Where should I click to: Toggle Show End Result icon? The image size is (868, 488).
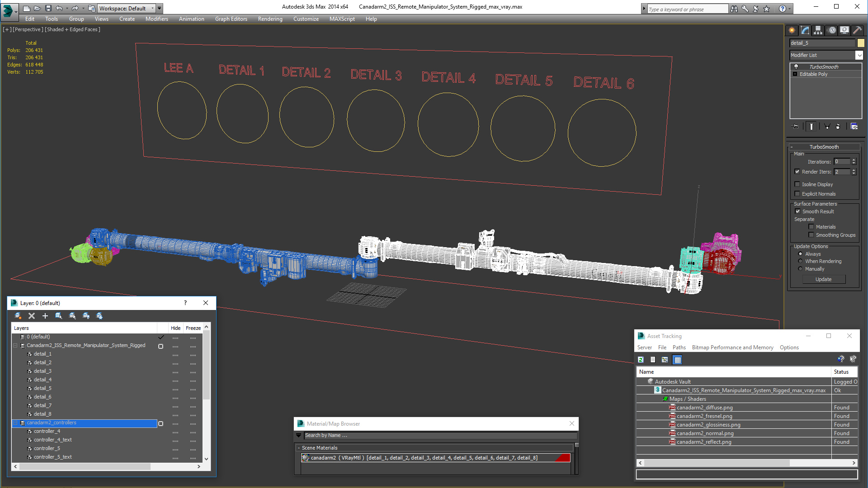[811, 127]
